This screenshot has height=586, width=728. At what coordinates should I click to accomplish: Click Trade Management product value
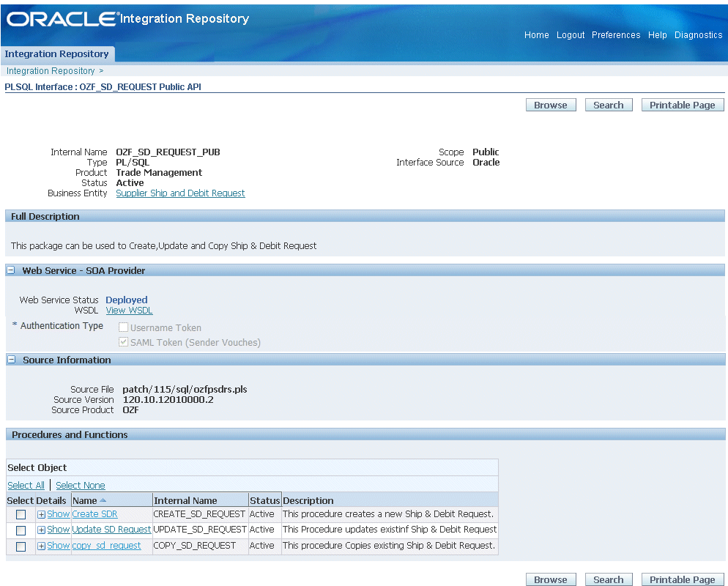click(x=159, y=172)
